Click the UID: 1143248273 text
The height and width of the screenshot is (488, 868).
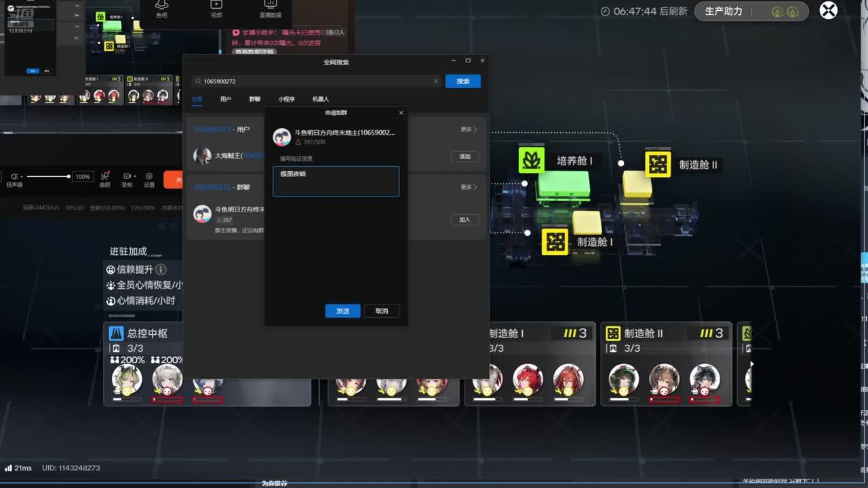pyautogui.click(x=71, y=468)
